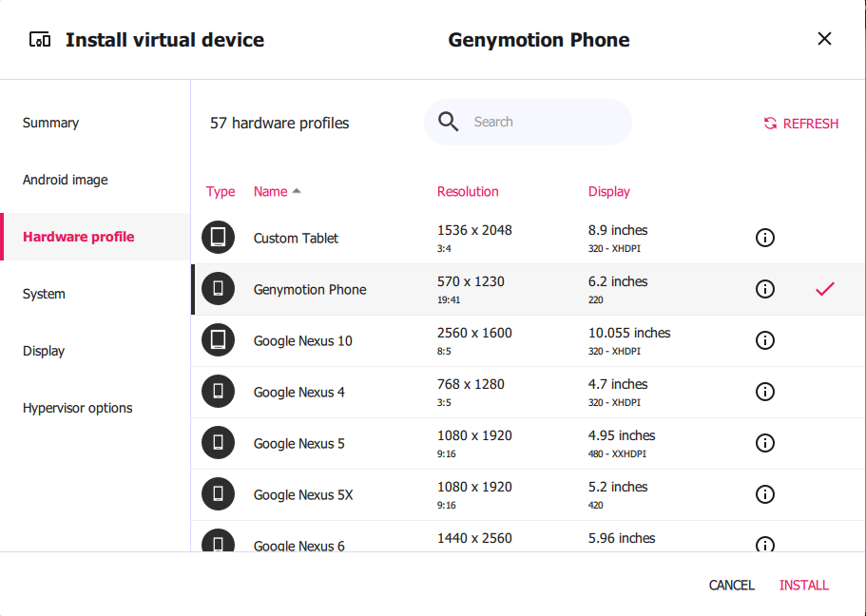
Task: Click the 10.055 inches display value
Action: click(629, 333)
